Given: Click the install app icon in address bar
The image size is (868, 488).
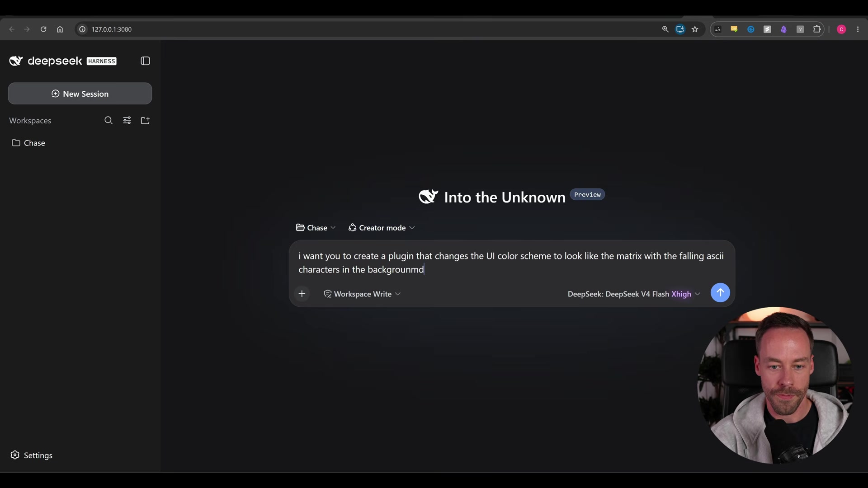Looking at the screenshot, I should tap(680, 29).
